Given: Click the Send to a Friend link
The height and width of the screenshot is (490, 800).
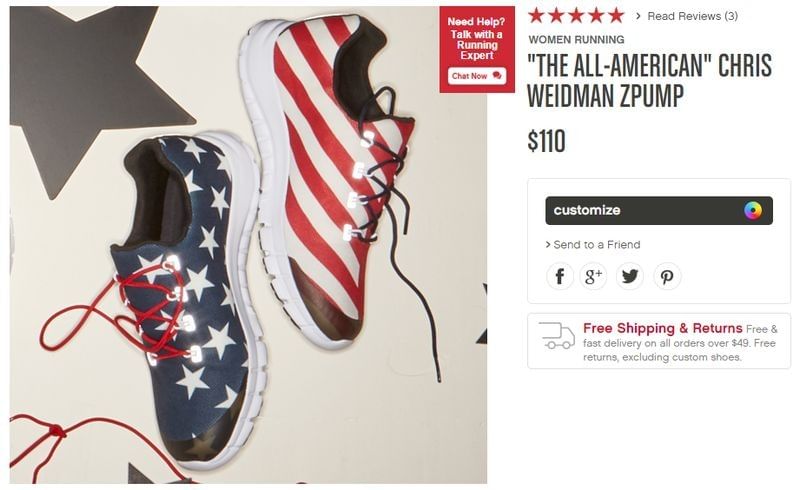Looking at the screenshot, I should pyautogui.click(x=597, y=244).
